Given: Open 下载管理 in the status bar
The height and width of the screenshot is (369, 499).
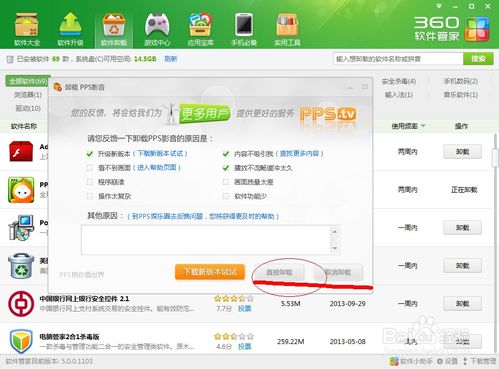Looking at the screenshot, I should [479, 361].
